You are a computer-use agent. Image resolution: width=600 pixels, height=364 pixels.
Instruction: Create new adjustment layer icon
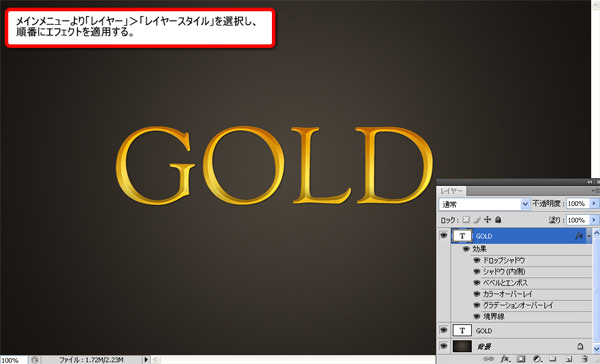538,359
